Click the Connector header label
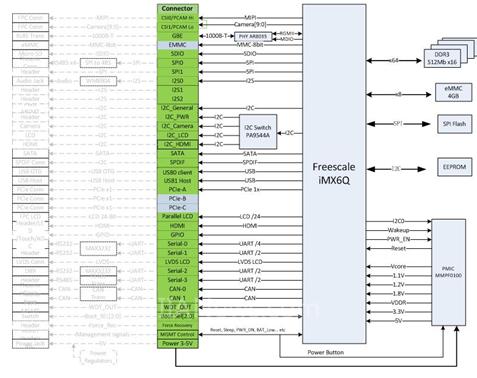The height and width of the screenshot is (378, 477). pyautogui.click(x=177, y=8)
